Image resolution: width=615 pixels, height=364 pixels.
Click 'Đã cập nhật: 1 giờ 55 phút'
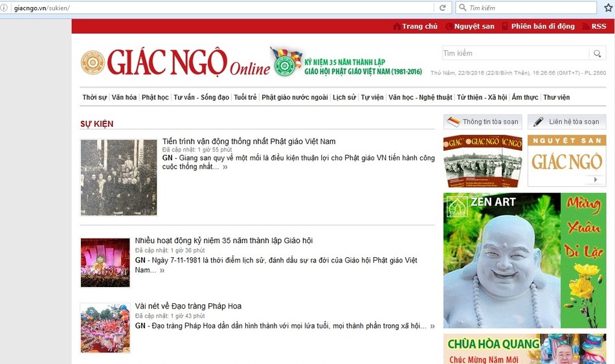[x=197, y=150]
